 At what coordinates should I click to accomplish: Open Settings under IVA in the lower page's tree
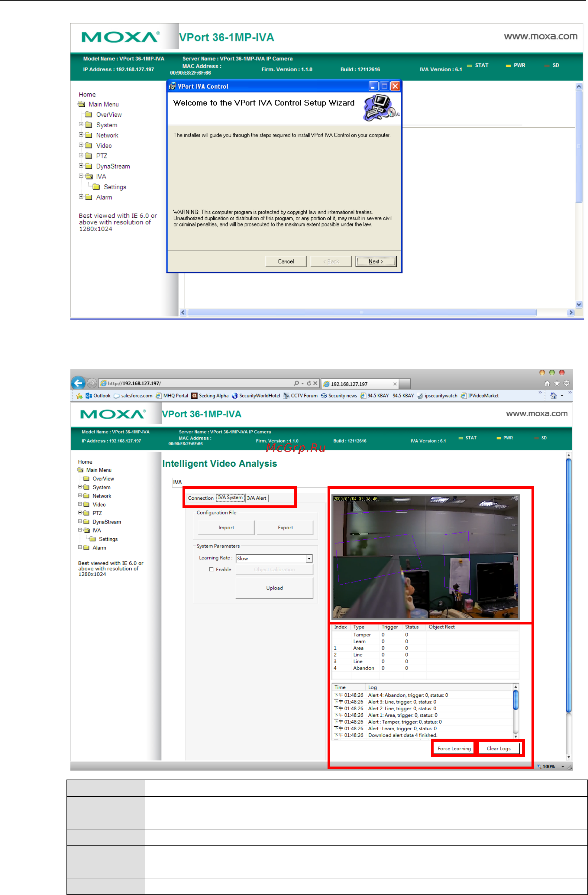pos(108,539)
